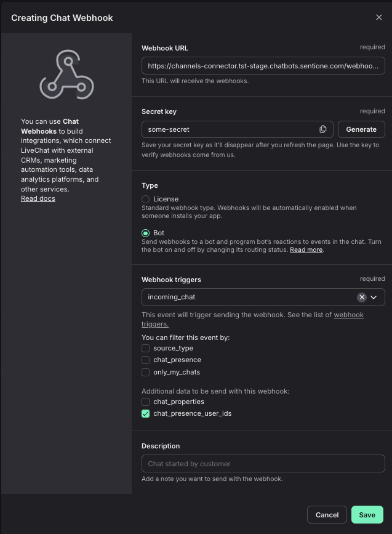Save the chat webhook
The image size is (392, 534).
coord(367,515)
